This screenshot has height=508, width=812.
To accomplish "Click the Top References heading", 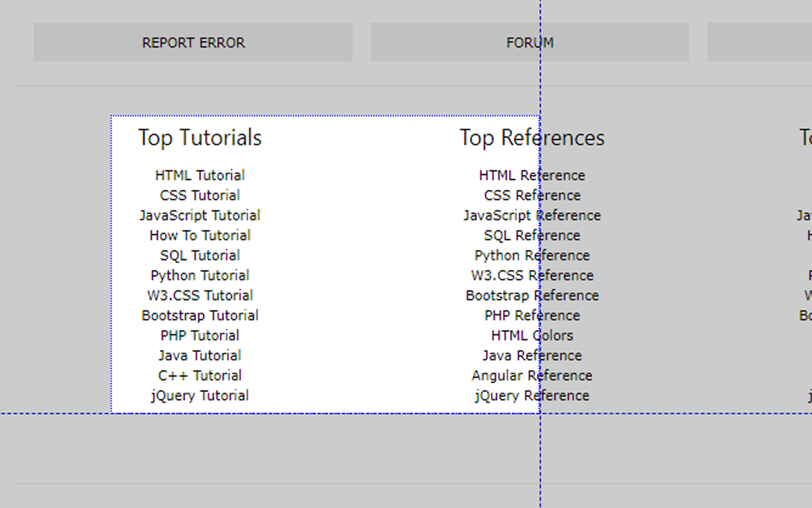I will coord(532,138).
